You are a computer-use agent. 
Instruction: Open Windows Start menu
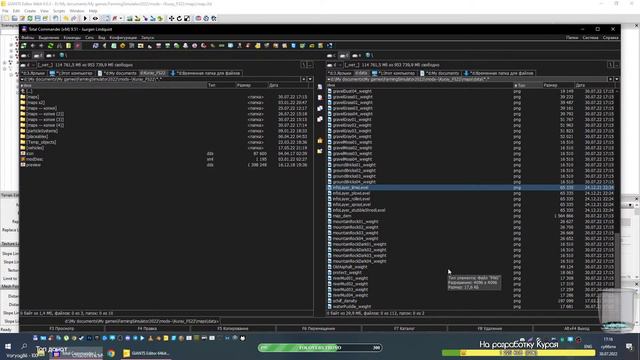8,347
